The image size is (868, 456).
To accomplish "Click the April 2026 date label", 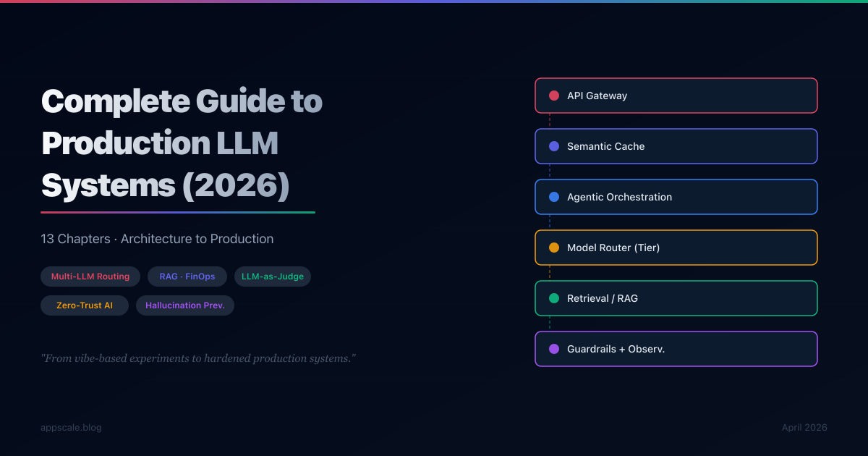I will (x=804, y=427).
